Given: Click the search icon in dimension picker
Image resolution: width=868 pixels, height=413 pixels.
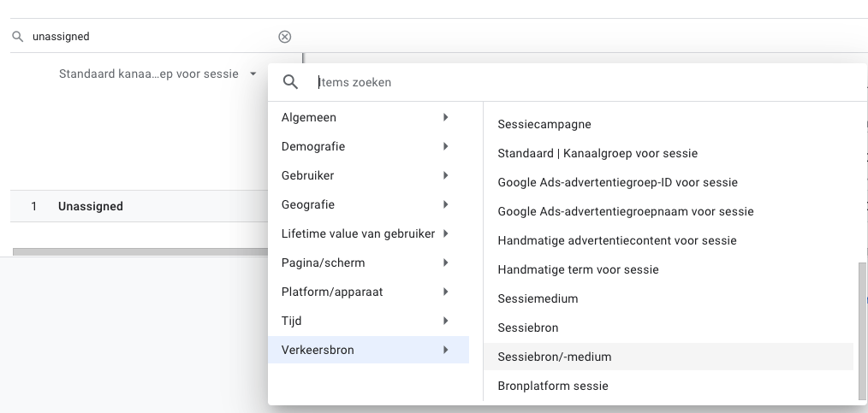Looking at the screenshot, I should pyautogui.click(x=290, y=82).
